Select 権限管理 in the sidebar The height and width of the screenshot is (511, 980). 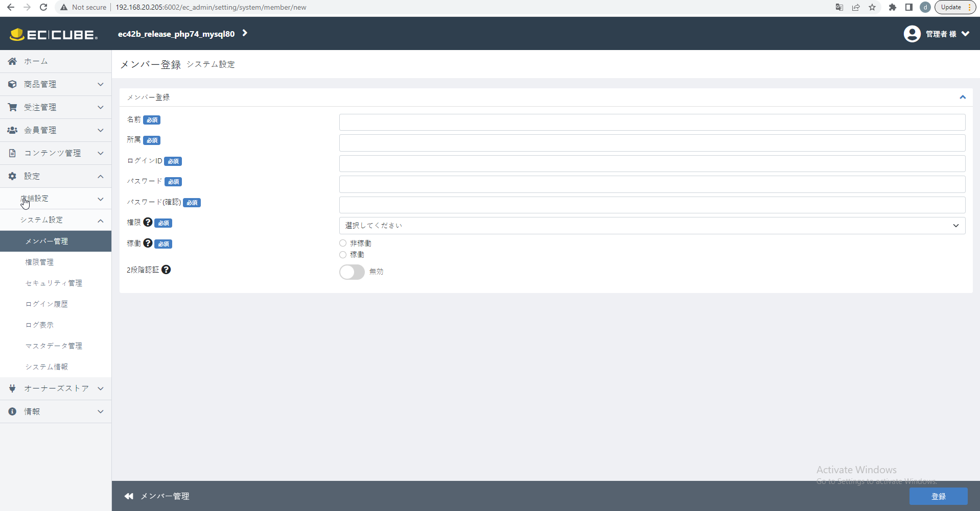(39, 262)
